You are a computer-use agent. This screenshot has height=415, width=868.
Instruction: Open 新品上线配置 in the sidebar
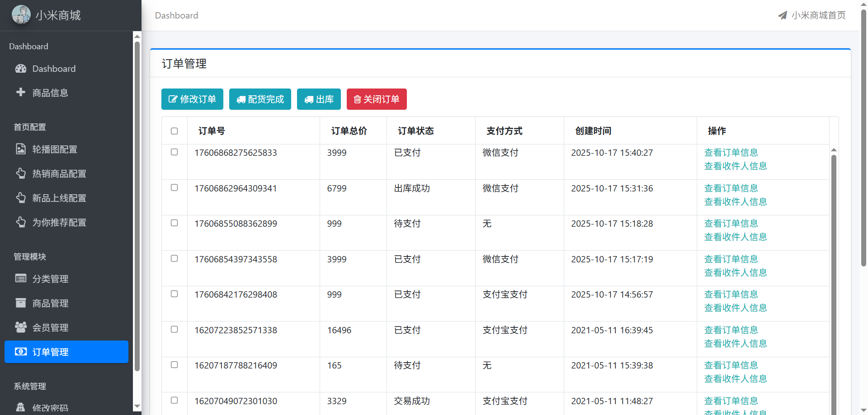point(66,198)
